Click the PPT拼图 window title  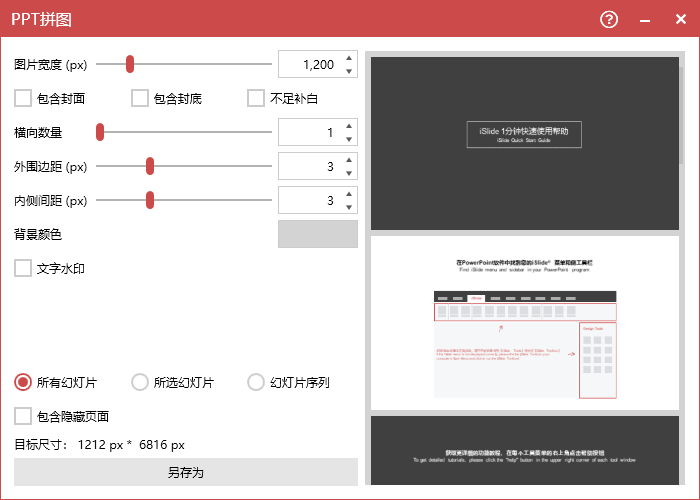(x=41, y=19)
